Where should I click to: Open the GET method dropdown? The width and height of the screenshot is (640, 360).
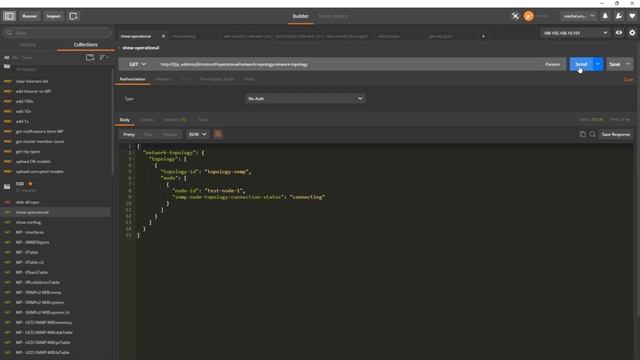[137, 64]
